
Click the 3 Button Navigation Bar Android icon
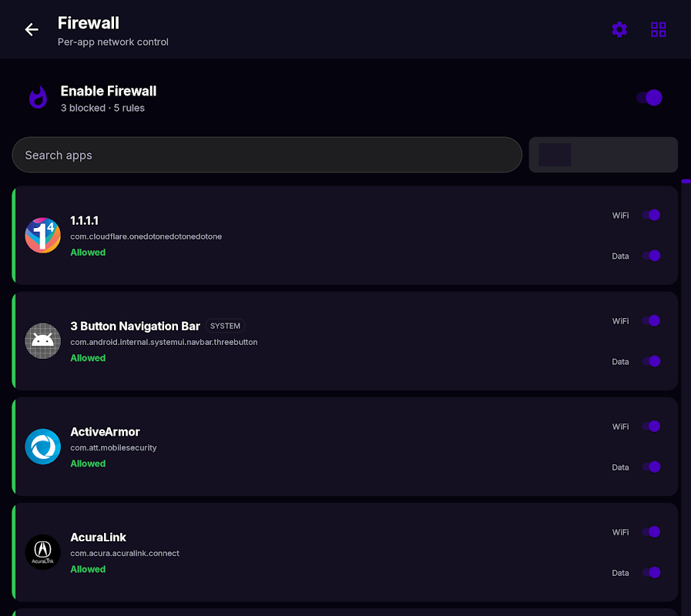point(42,341)
